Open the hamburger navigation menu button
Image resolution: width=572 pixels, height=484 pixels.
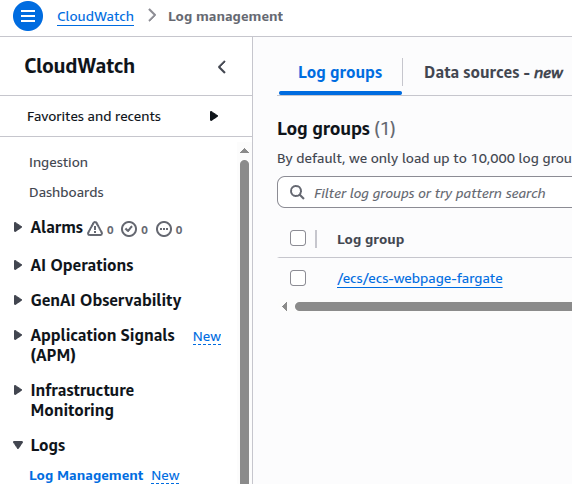[x=28, y=16]
